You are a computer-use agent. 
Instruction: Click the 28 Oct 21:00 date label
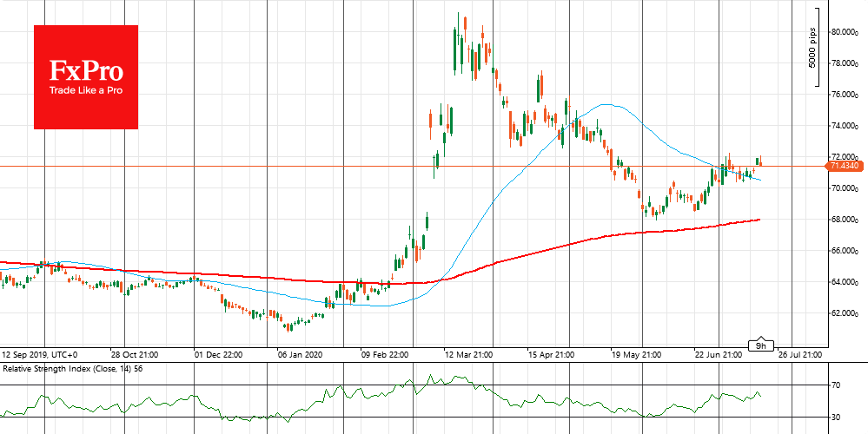[134, 354]
